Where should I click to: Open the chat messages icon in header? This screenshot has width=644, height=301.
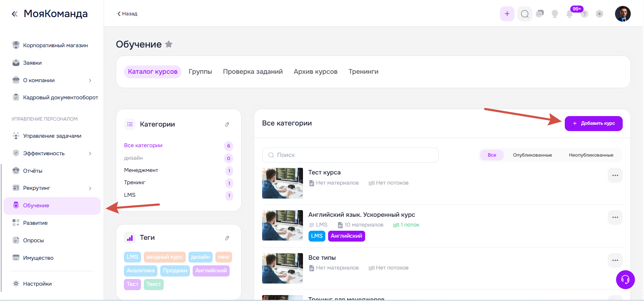pyautogui.click(x=540, y=14)
